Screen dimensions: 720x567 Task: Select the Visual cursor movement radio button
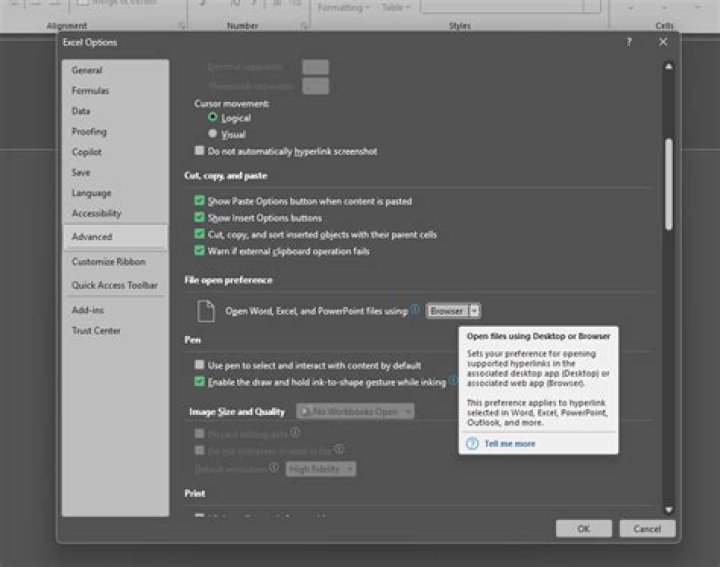point(212,134)
